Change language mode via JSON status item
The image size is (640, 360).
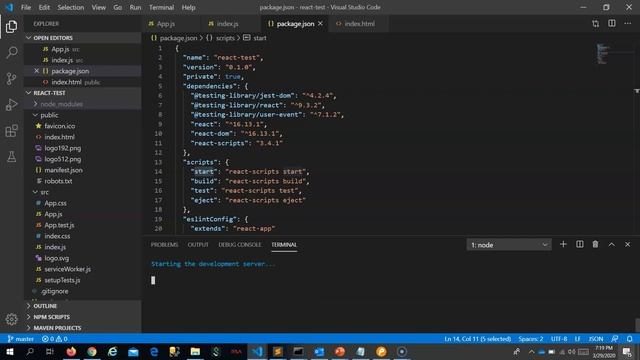[596, 339]
